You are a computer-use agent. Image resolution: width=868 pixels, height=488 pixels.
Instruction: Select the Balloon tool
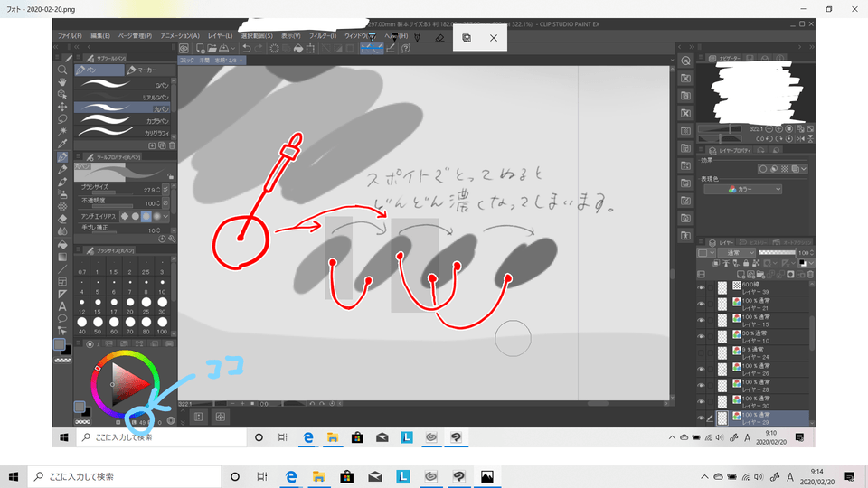62,319
